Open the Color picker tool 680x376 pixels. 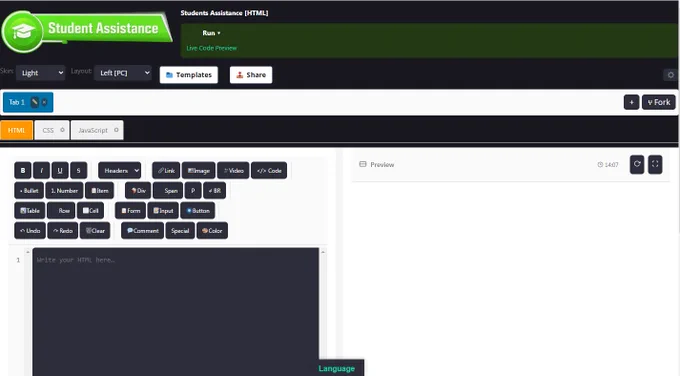[x=212, y=231]
